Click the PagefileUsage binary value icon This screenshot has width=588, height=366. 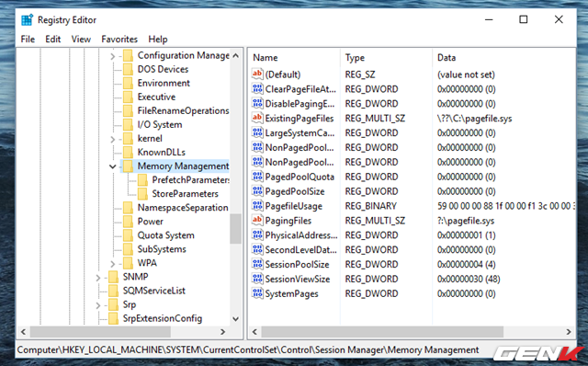[257, 206]
